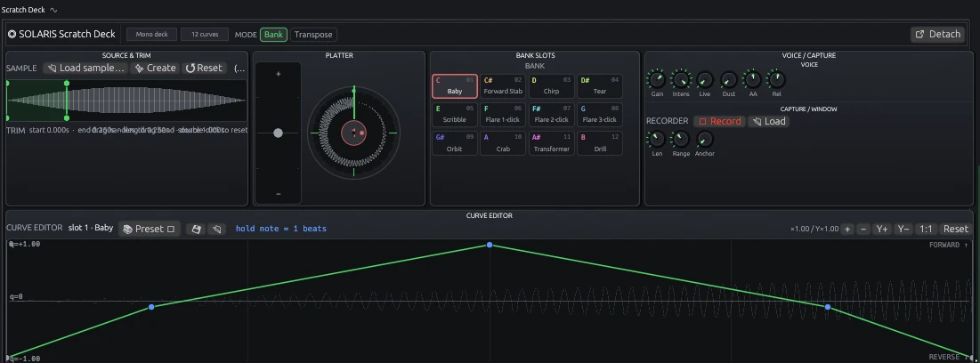Toggle Bank mode on
The width and height of the screenshot is (980, 363).
click(x=274, y=35)
